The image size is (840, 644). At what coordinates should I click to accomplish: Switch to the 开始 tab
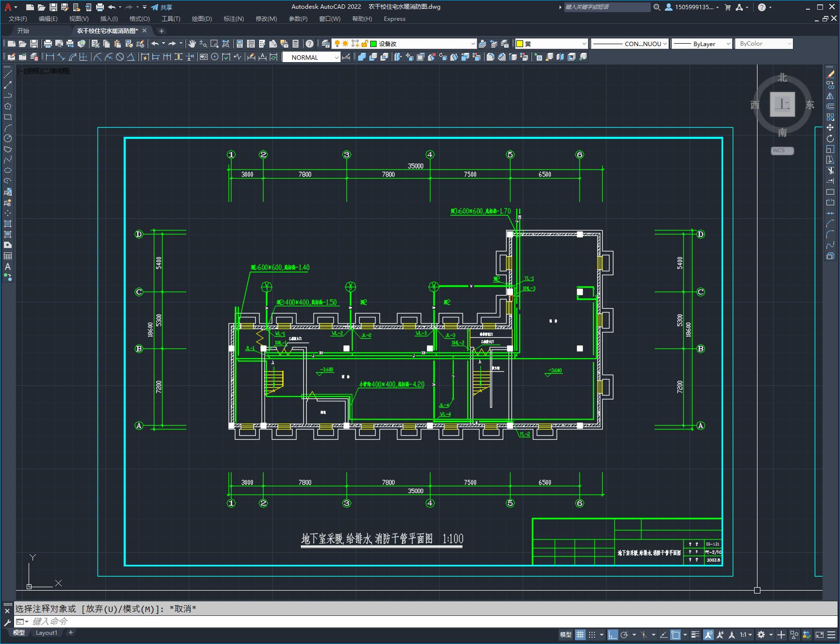[23, 31]
